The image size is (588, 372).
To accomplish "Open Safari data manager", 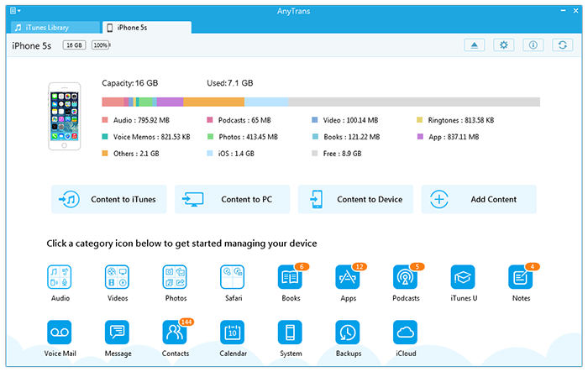I will (x=233, y=277).
